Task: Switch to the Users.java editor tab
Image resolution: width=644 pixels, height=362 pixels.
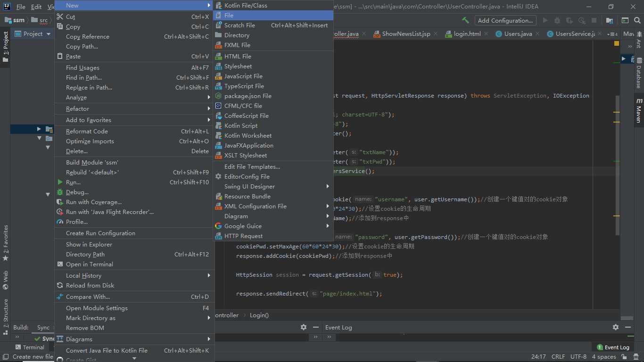Action: point(518,34)
